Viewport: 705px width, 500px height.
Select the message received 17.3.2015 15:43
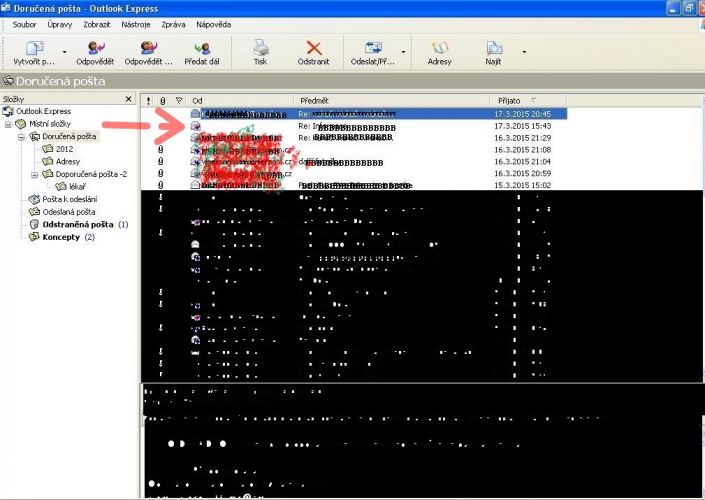[x=354, y=126]
